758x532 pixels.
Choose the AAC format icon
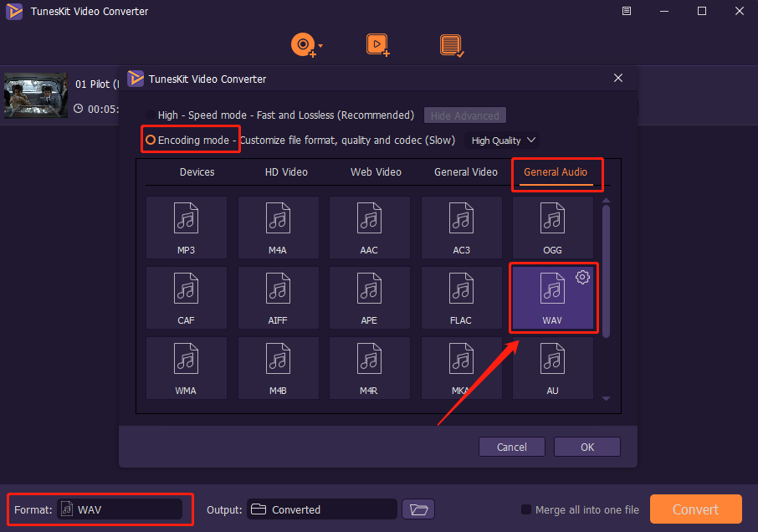pyautogui.click(x=369, y=227)
